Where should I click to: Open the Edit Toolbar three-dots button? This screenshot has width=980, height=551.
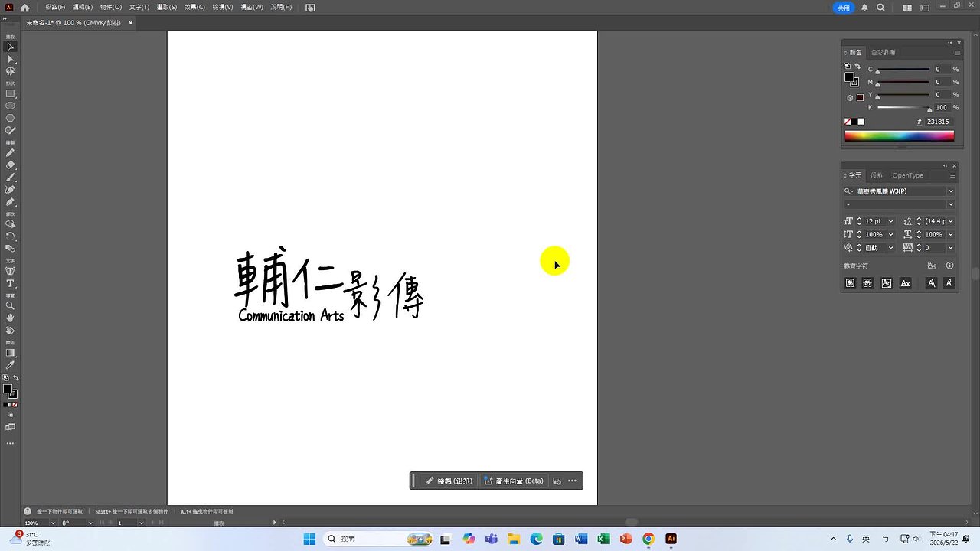tap(11, 443)
